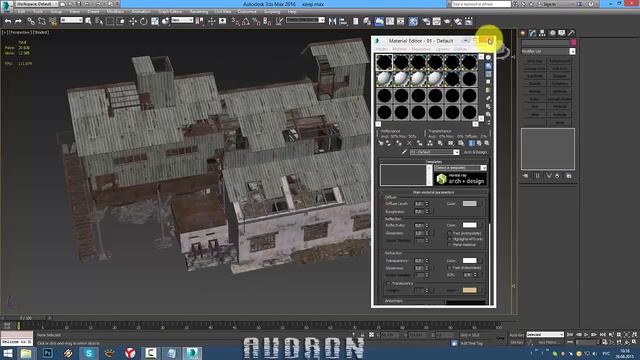Click the Arch & Design material type button
Viewport: 640px width, 360px height.
coord(476,152)
